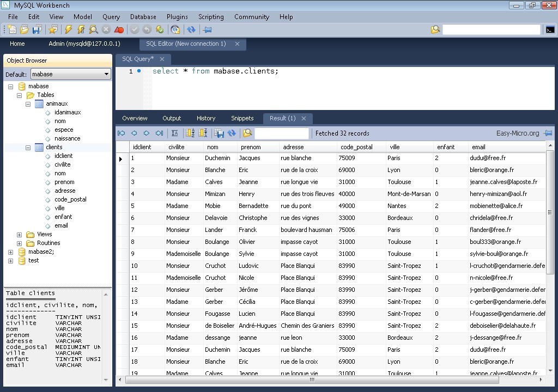Click the top-right toolbar search field
Screen dimensions: 558x392
(492, 29)
